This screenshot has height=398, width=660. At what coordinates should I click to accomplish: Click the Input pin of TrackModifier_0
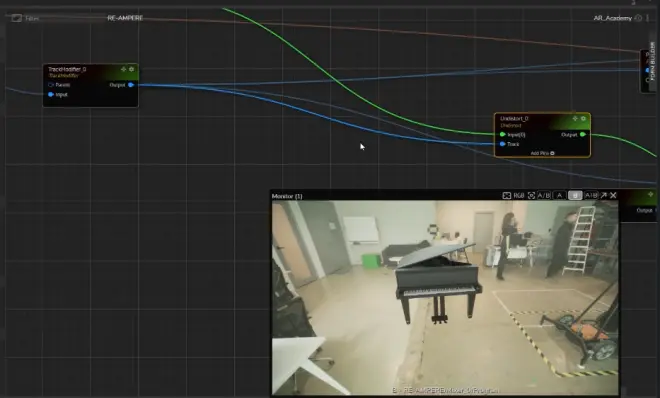click(x=51, y=95)
